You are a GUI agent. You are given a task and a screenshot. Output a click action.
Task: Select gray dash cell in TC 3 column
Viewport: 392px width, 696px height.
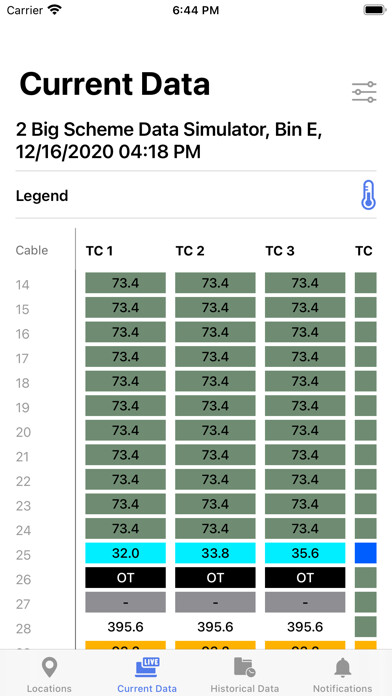coord(305,602)
